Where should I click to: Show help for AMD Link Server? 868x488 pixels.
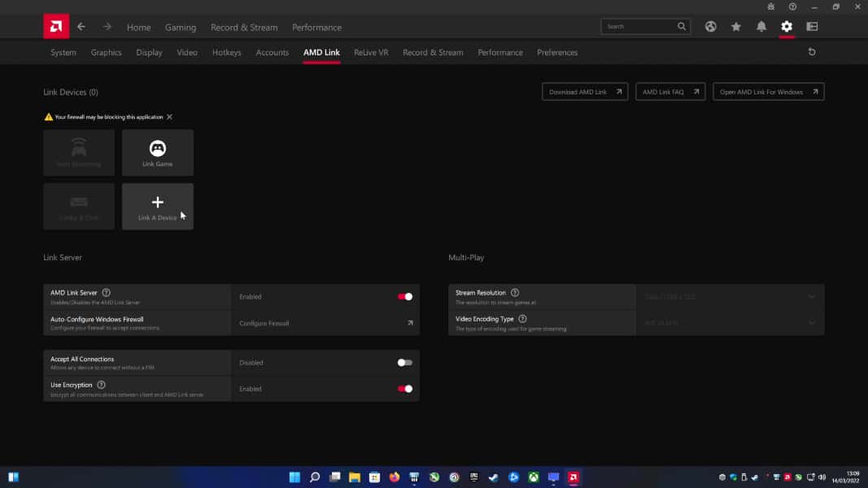[x=107, y=293]
